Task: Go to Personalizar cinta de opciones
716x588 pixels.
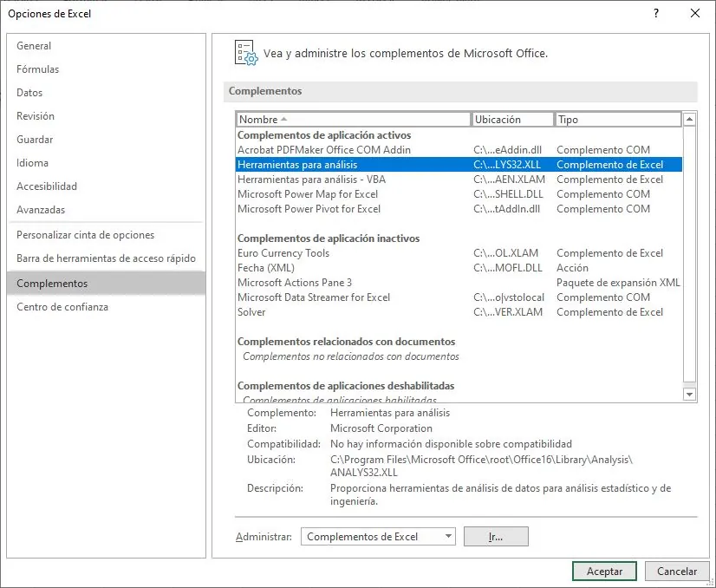Action: (85, 235)
